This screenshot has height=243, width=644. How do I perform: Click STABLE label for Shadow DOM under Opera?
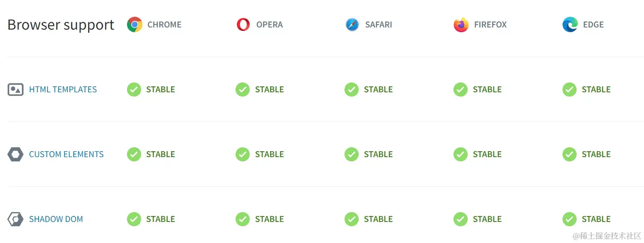(x=269, y=219)
